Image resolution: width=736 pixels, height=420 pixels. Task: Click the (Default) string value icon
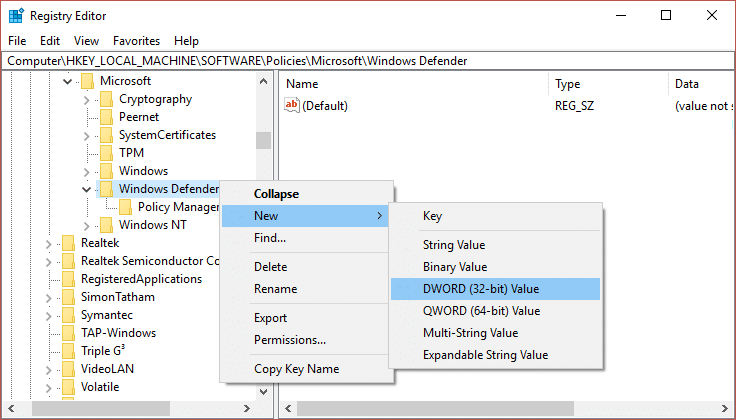292,106
